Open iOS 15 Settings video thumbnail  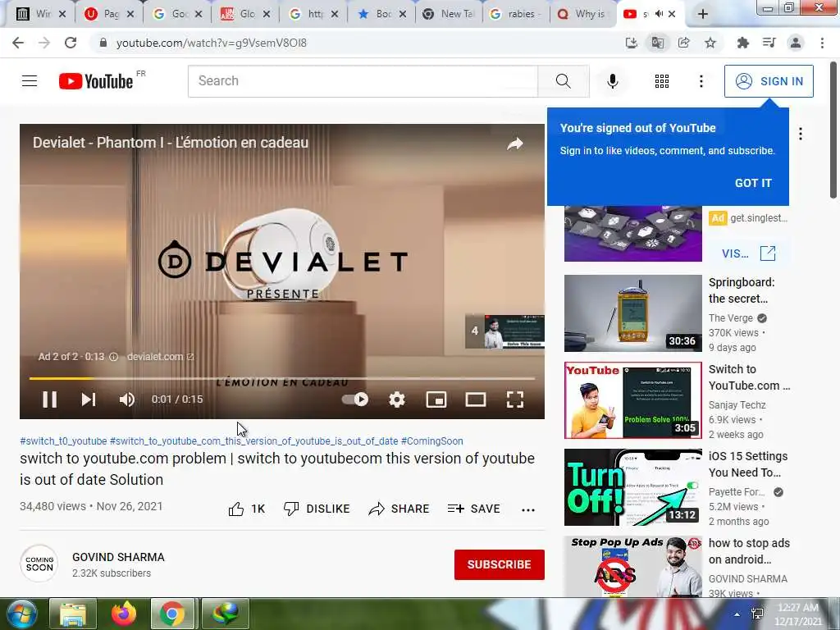(633, 487)
